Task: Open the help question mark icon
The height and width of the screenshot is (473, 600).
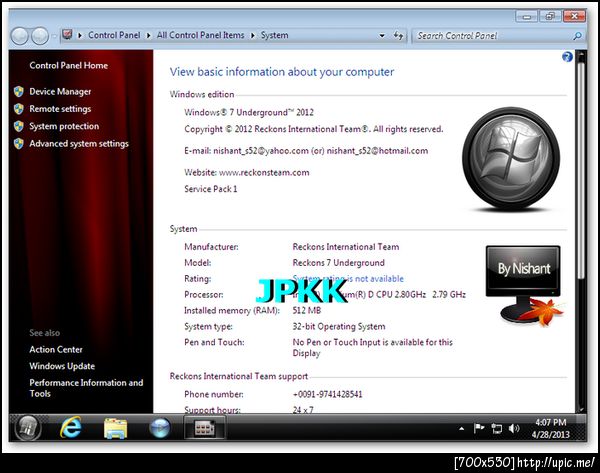Action: click(567, 57)
